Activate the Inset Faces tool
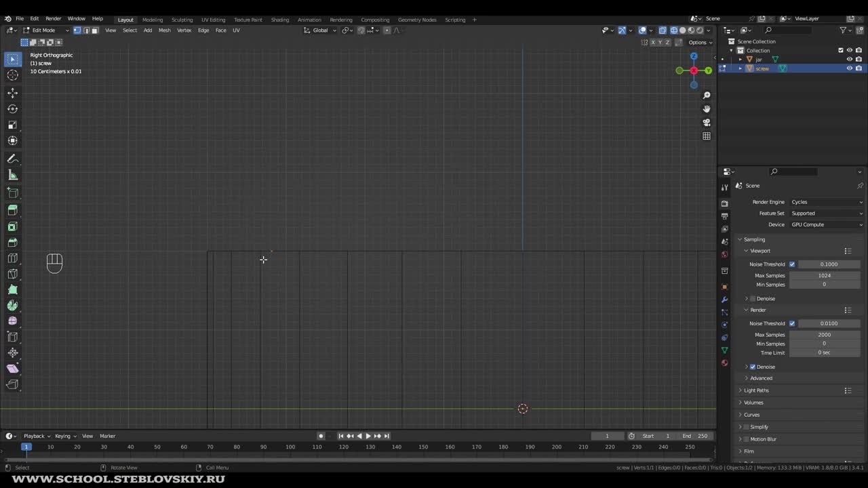Screen dimensions: 868x488 [x=12, y=226]
